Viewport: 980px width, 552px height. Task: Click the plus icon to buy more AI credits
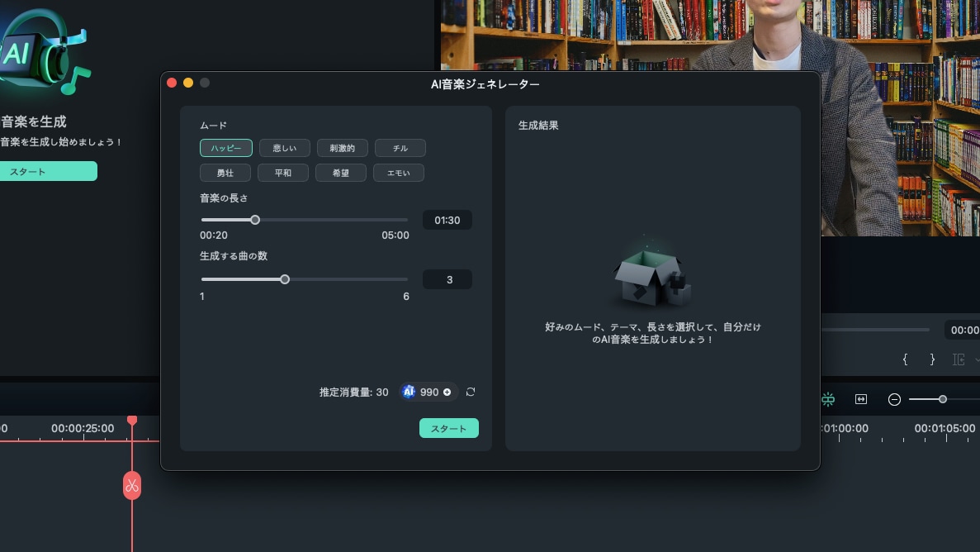coord(447,392)
